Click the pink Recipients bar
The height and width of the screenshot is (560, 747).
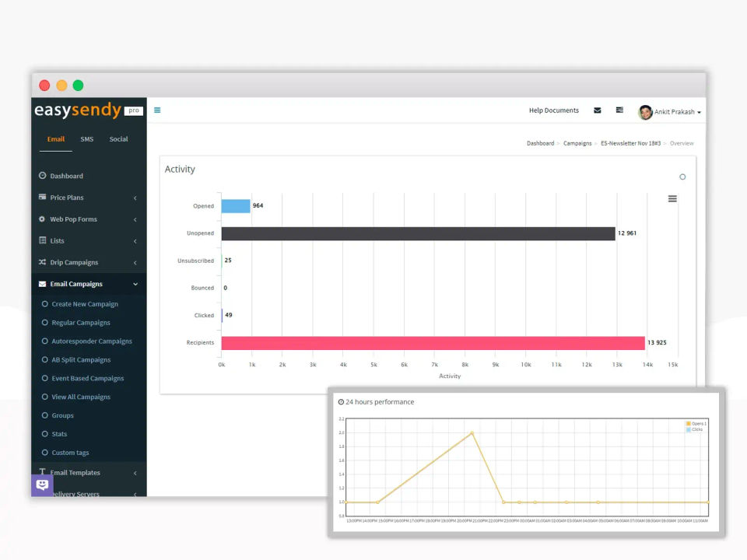tap(433, 343)
